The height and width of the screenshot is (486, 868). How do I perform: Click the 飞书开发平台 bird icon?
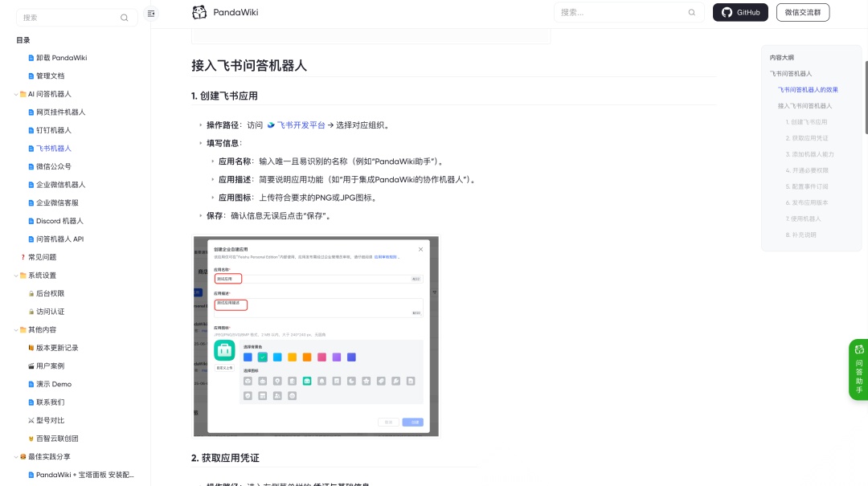coord(271,125)
